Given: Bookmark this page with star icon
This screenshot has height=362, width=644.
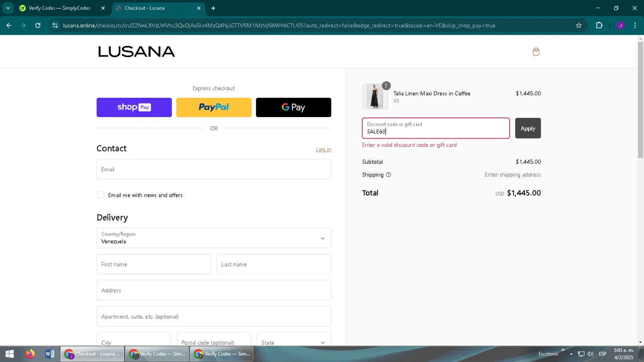Looking at the screenshot, I should tap(579, 25).
